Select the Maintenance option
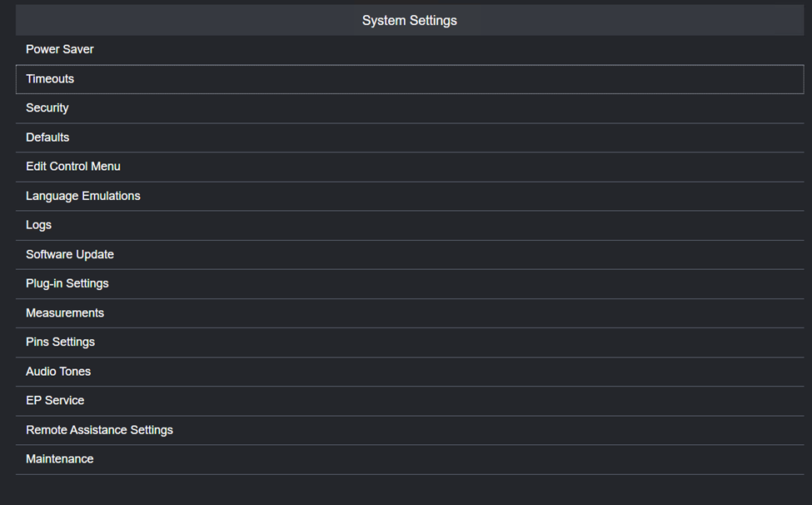 click(60, 459)
